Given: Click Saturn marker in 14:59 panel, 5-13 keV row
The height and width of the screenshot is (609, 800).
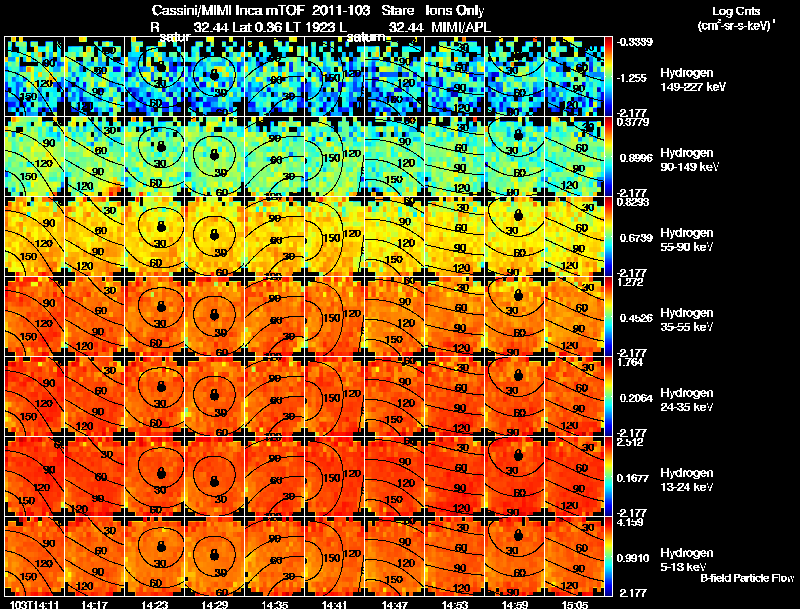Looking at the screenshot, I should point(519,535).
